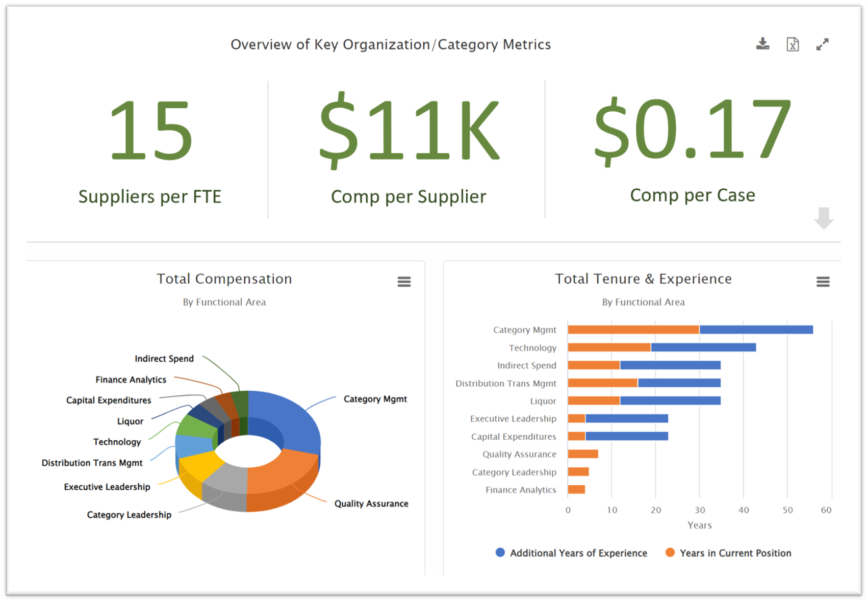This screenshot has width=868, height=602.
Task: Click the Comp per Case label
Action: point(693,195)
